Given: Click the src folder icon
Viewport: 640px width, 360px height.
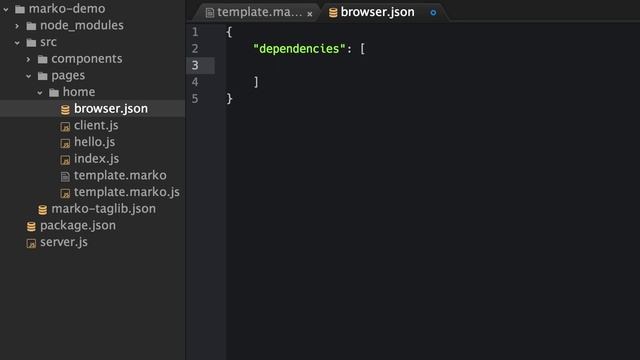Looking at the screenshot, I should 31,42.
